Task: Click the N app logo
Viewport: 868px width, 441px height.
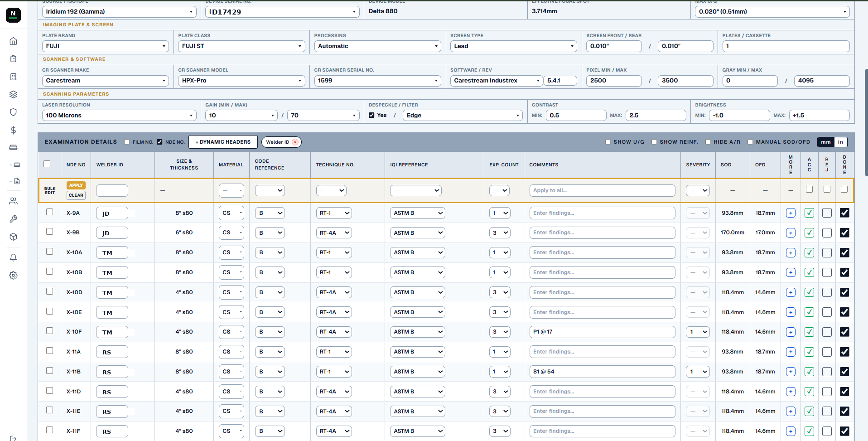Action: click(x=13, y=15)
